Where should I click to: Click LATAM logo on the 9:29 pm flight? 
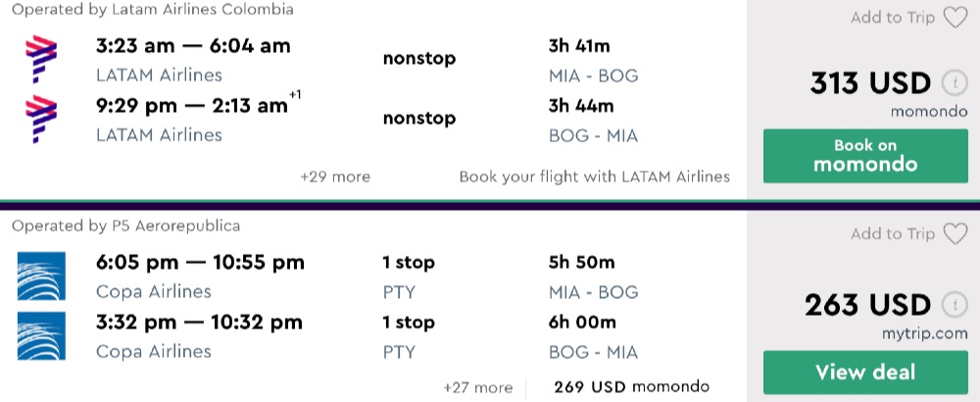coord(41,120)
